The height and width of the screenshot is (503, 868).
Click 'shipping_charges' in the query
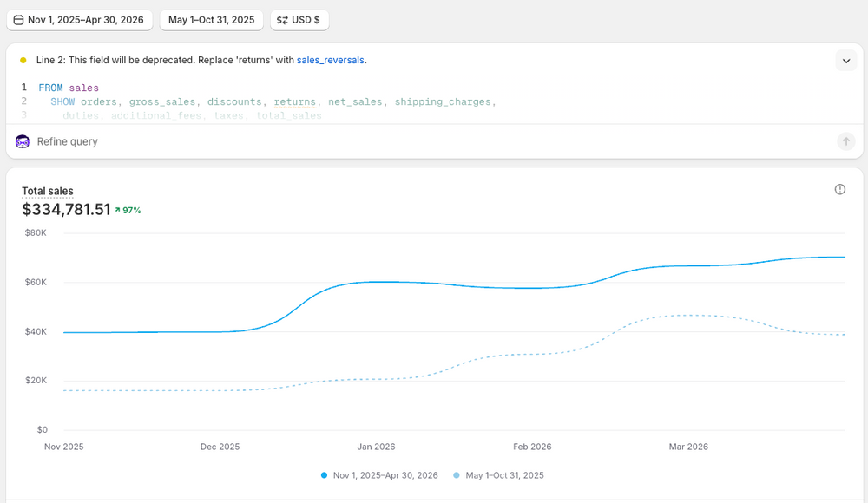(443, 101)
